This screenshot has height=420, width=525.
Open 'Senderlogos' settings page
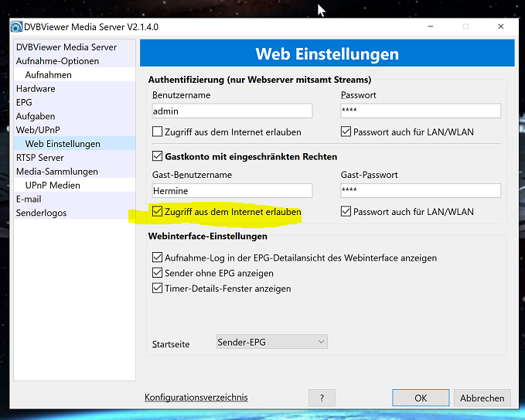[x=75, y=213]
